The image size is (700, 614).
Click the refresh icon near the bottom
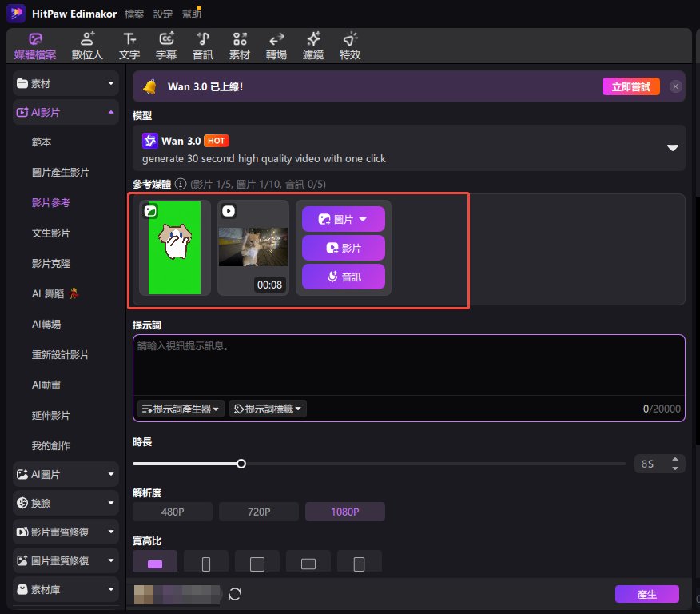point(235,594)
